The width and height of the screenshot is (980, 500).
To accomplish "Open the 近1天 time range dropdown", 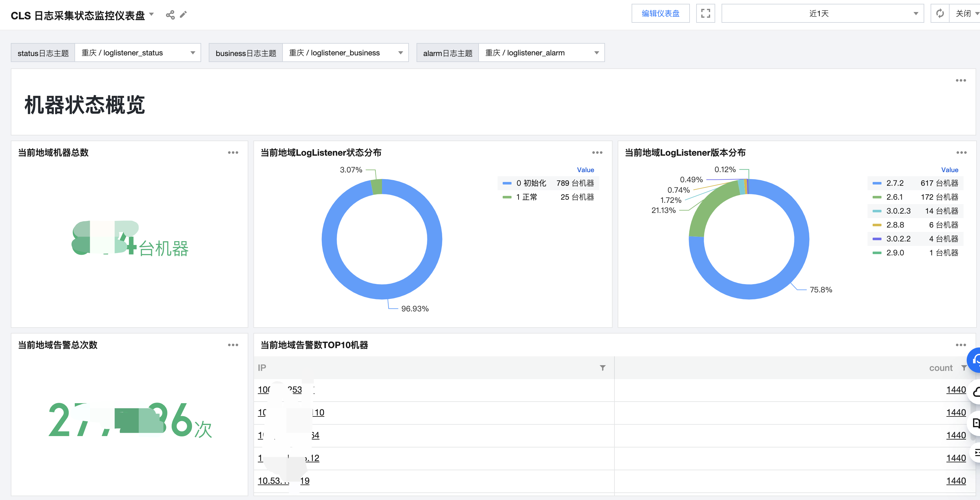I will [x=822, y=14].
